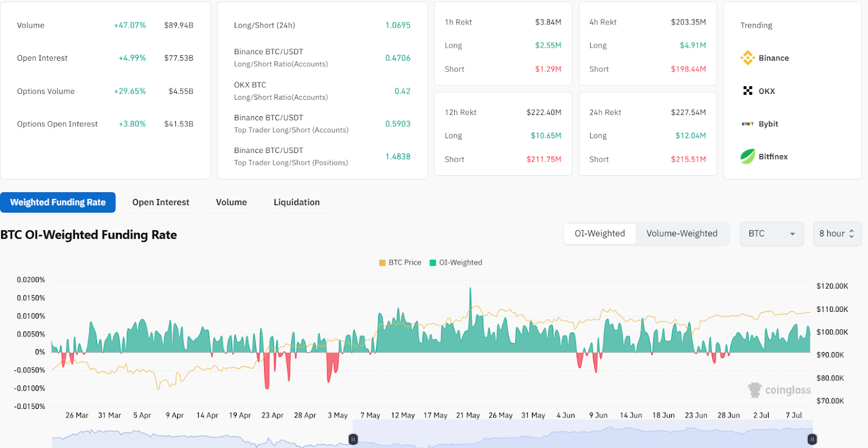Viewport: 868px width, 448px height.
Task: Click the Binance BTC/USDT accounts ratio 0.4706
Action: [x=398, y=58]
